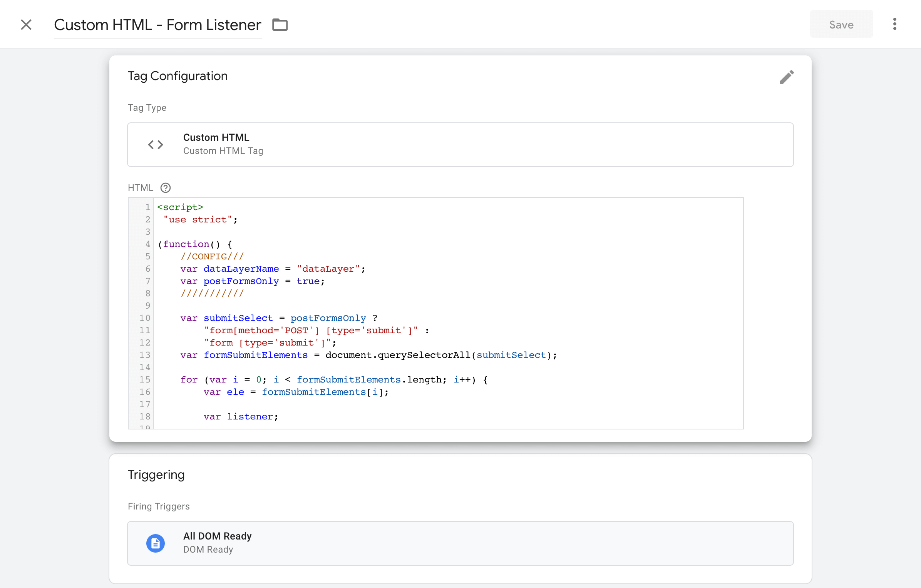Screen dimensions: 921x588
Task: Click the blue DOM Ready trigger icon
Action: (156, 543)
